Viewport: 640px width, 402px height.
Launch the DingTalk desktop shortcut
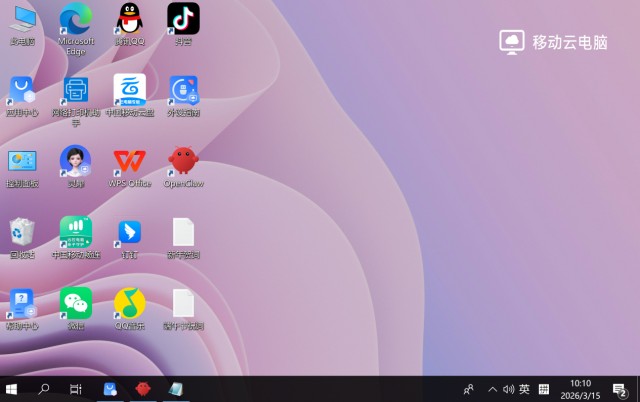[129, 232]
